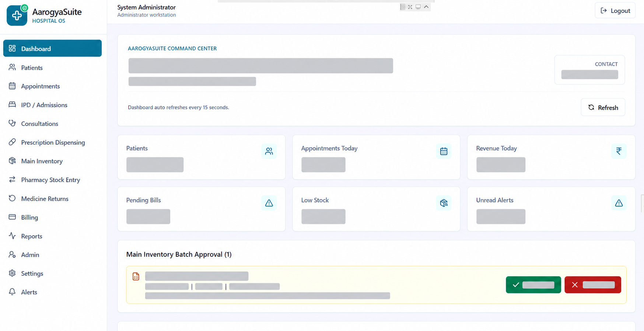Click the monitor display icon in floating toolbar

(x=418, y=7)
